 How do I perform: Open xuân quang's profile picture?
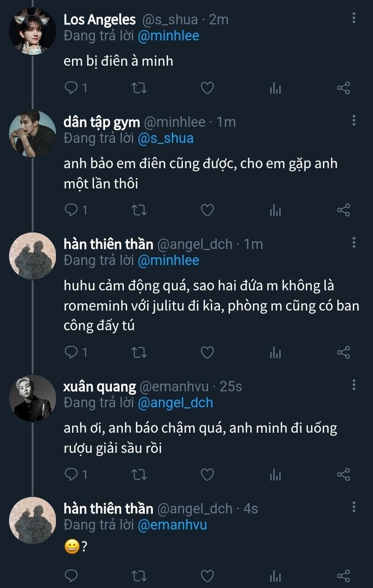(33, 398)
